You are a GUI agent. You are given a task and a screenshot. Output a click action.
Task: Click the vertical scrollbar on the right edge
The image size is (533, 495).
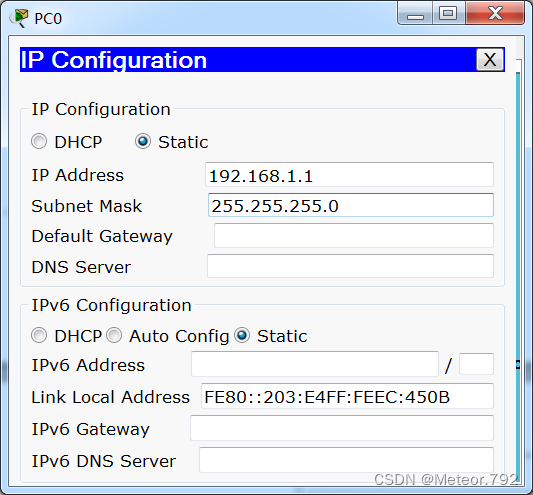[518, 272]
